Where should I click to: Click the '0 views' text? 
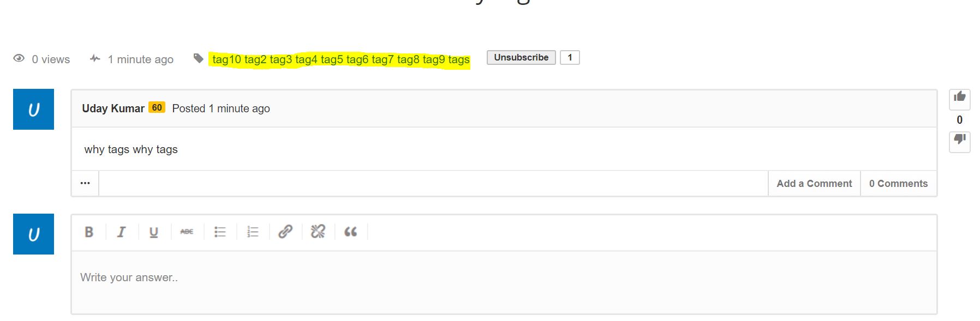(x=51, y=59)
